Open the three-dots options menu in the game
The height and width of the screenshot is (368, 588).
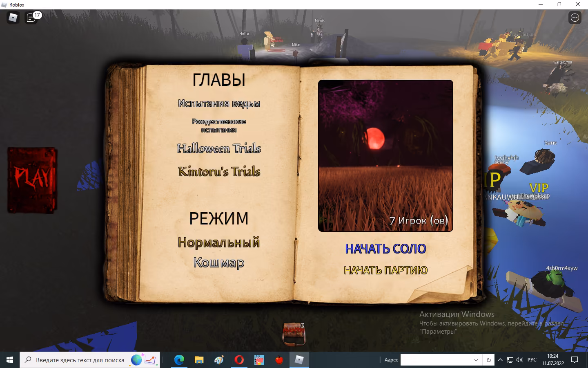click(x=575, y=18)
